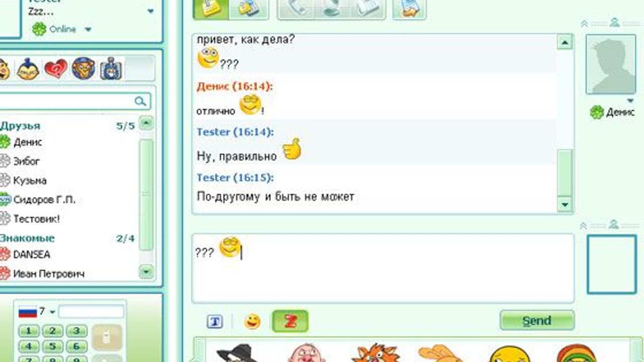Viewport: 644px width, 362px height.
Task: Pick the yellow smiley face sticker
Action: tap(510, 353)
